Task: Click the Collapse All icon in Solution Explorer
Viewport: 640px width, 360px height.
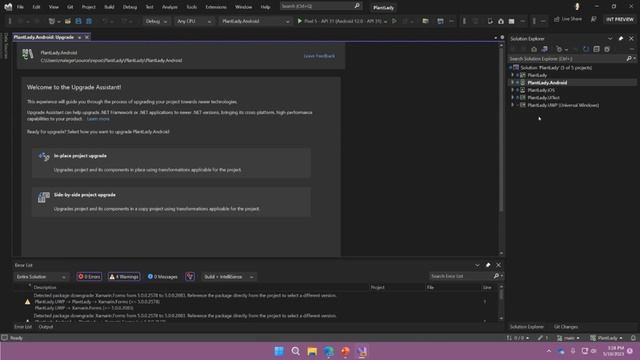Action: (596, 49)
